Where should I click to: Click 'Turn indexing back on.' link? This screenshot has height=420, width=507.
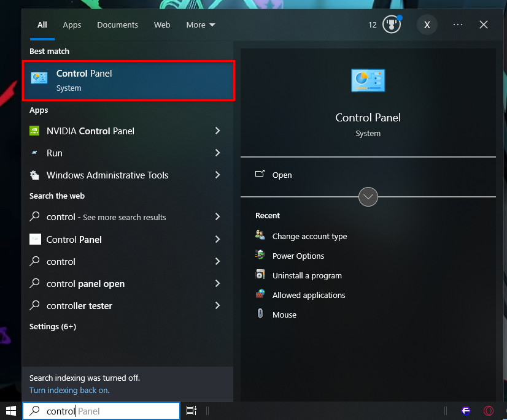69,390
